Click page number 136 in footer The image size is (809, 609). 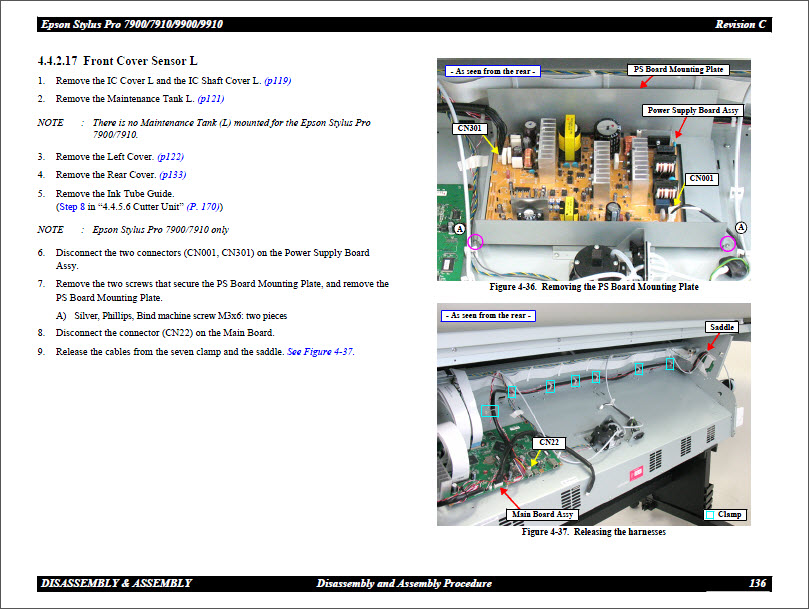[757, 583]
